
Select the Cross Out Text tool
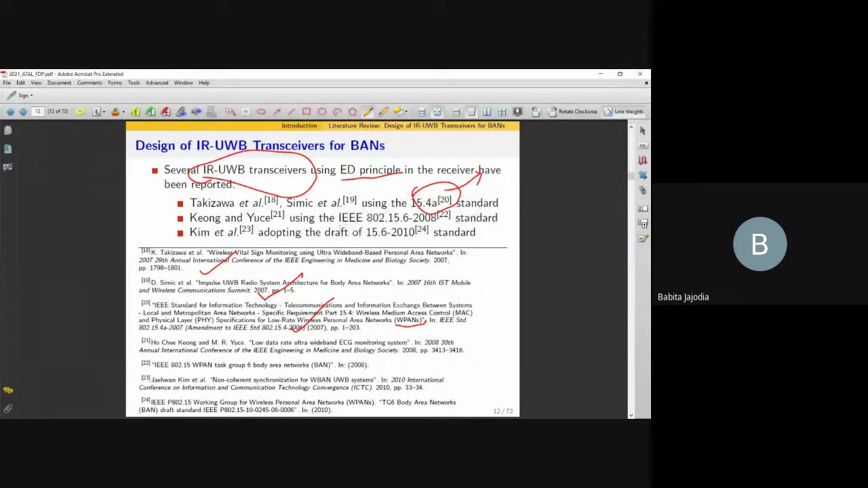(165, 112)
